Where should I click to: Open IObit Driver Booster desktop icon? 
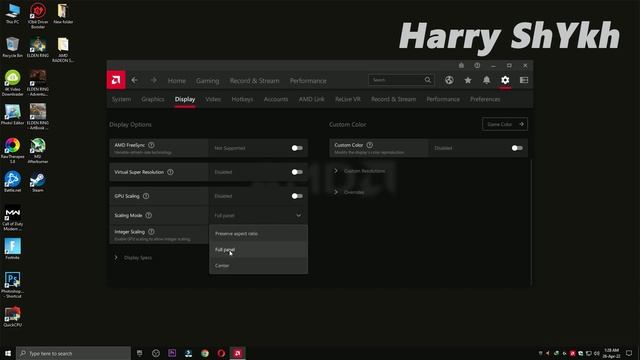(38, 16)
